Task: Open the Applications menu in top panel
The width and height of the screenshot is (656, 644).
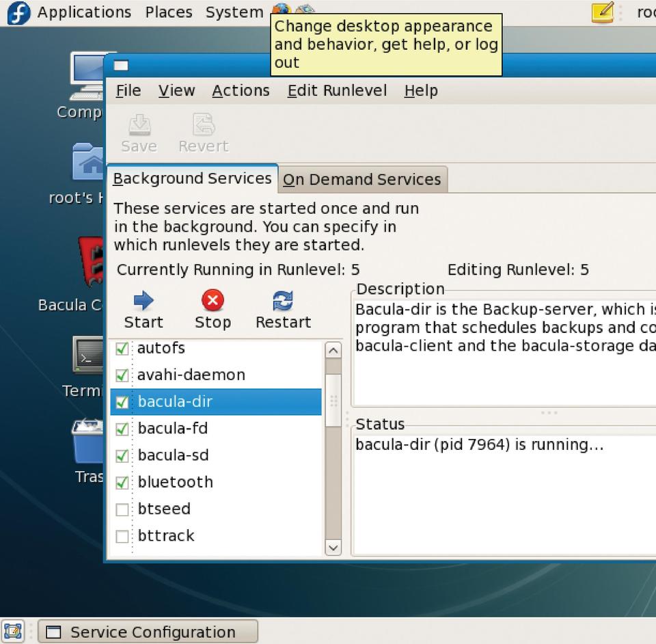Action: 83,12
